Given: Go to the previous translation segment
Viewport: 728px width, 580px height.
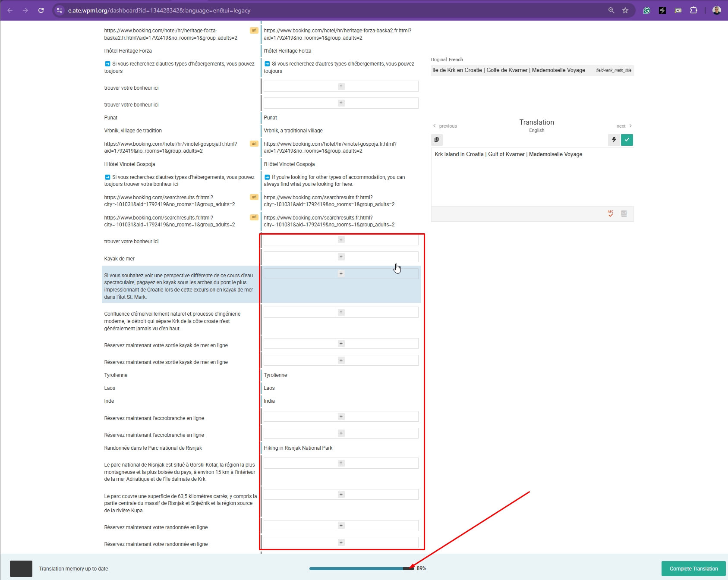Looking at the screenshot, I should pos(445,126).
